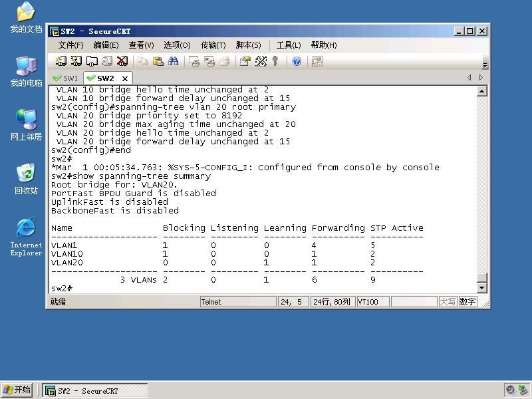Click the VT100 status bar field

point(373,302)
